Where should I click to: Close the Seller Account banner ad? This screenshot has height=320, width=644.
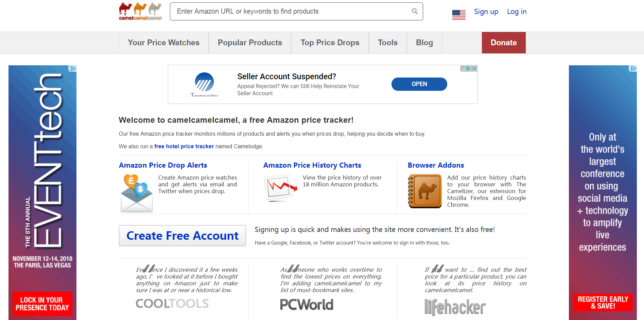point(474,68)
